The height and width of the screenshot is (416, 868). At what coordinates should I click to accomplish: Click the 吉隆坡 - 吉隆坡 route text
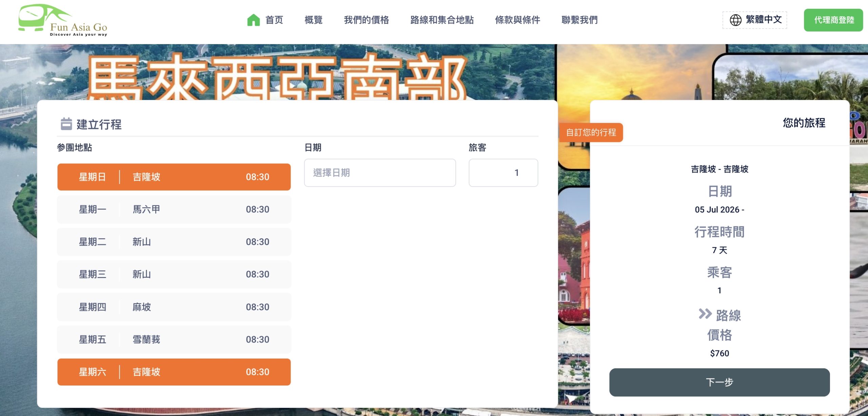[x=719, y=169]
